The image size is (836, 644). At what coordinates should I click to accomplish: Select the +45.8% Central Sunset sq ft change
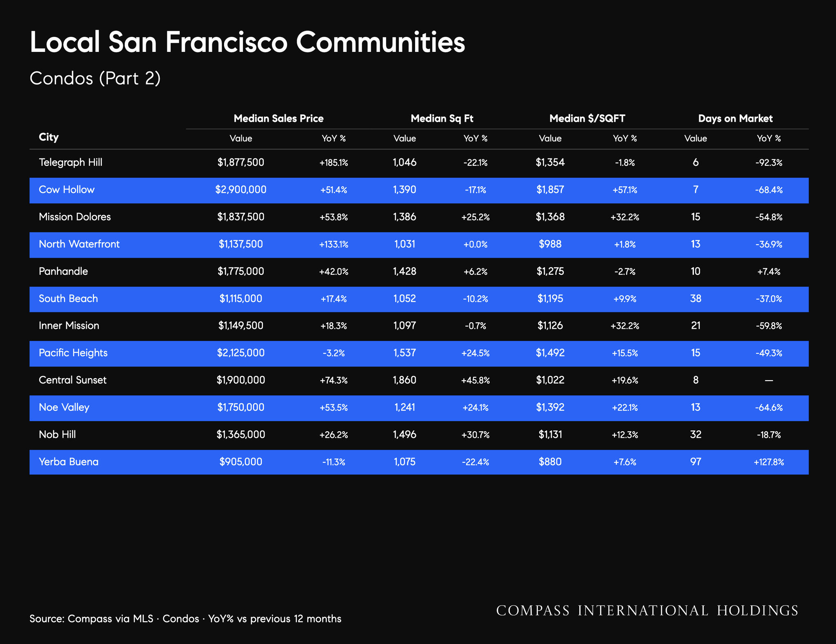(x=476, y=380)
